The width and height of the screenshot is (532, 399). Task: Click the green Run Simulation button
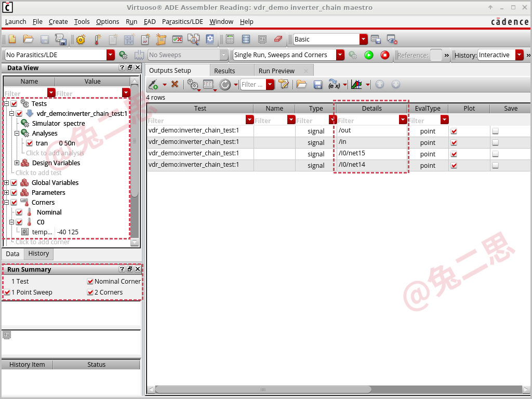tap(368, 55)
